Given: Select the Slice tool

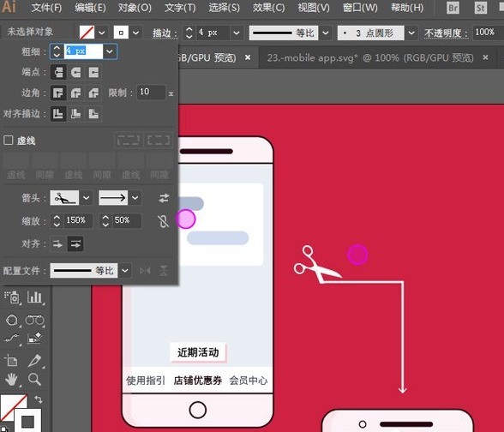Looking at the screenshot, I should click(x=34, y=361).
